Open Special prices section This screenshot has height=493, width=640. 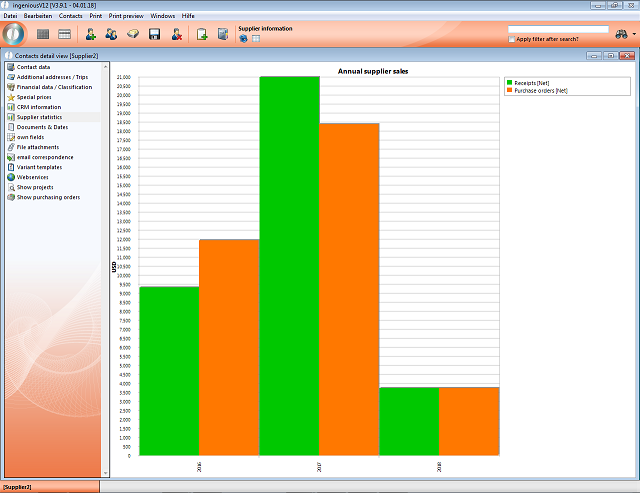pyautogui.click(x=34, y=97)
